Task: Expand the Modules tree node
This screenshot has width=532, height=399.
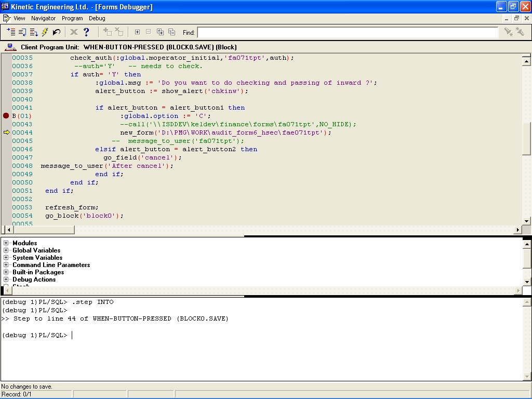Action: 6,243
